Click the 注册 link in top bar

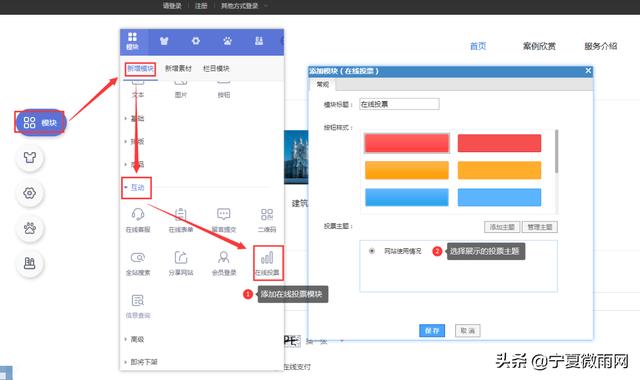[x=200, y=6]
